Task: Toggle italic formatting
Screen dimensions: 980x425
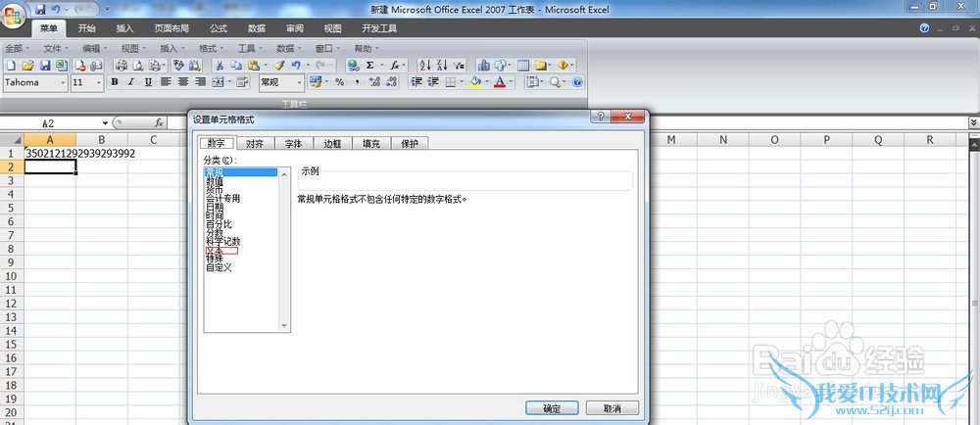Action: 131,82
